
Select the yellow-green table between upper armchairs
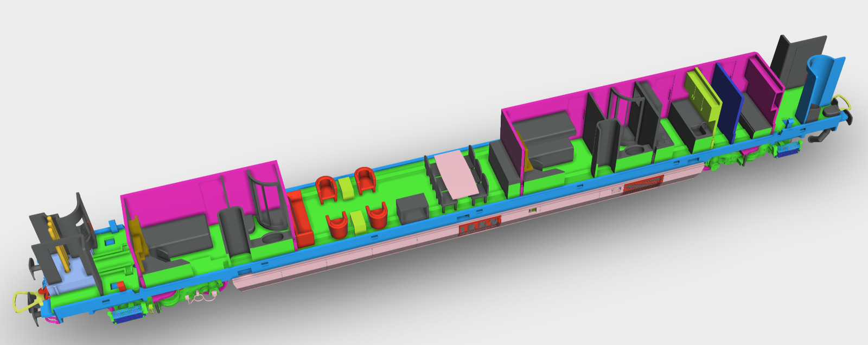[x=346, y=187]
